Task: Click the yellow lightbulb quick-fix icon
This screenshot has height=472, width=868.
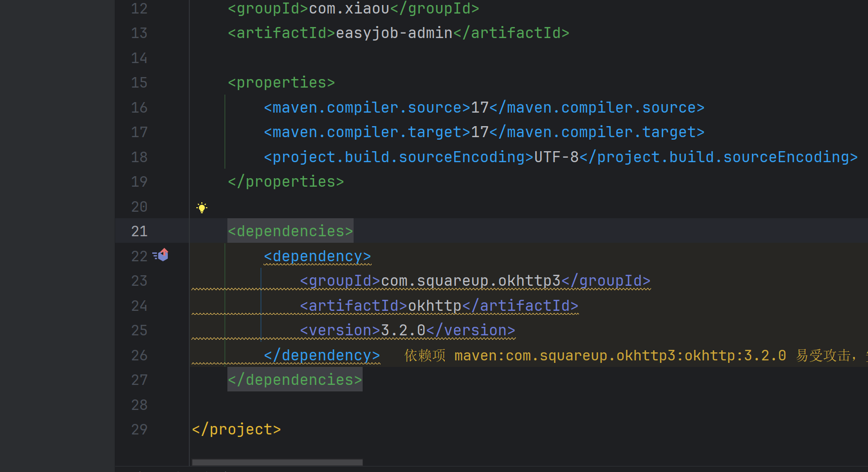Action: [x=202, y=208]
